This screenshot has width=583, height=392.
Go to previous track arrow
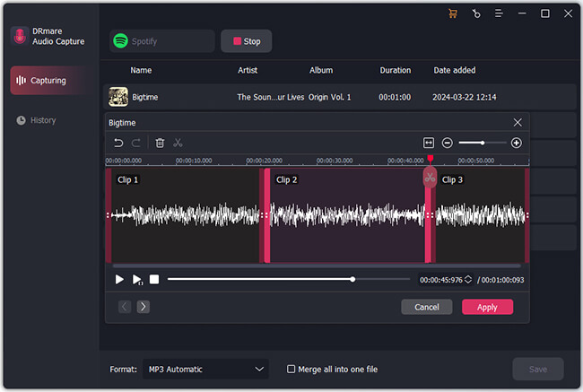coord(125,307)
